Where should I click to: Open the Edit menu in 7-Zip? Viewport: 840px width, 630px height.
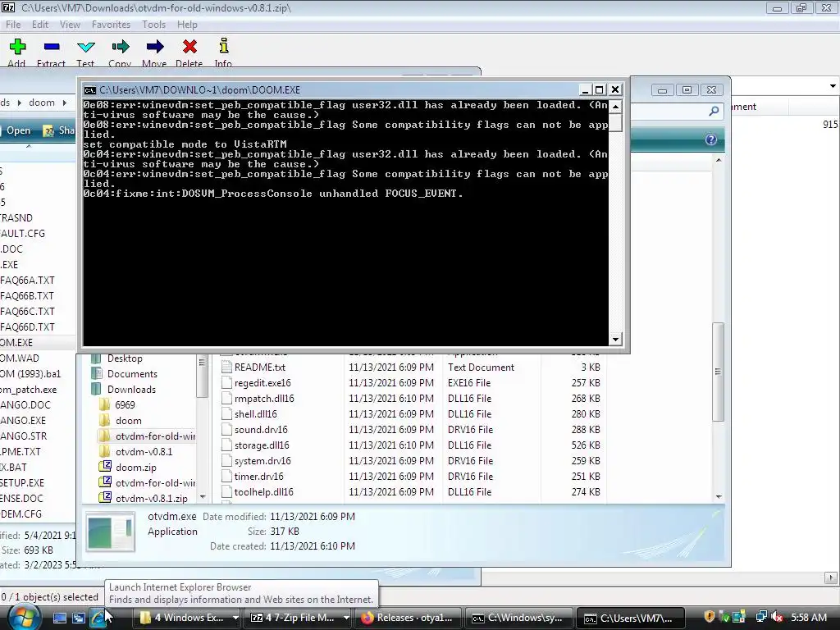pyautogui.click(x=40, y=25)
